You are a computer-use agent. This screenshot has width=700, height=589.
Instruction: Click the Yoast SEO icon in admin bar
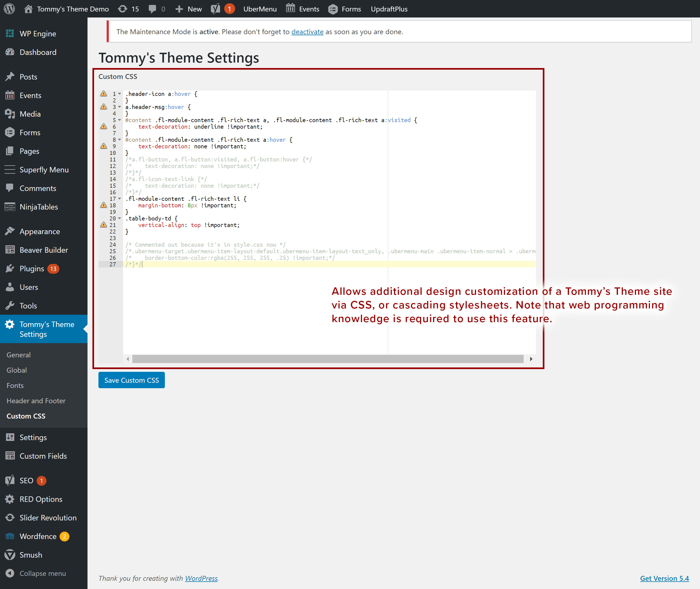[x=215, y=9]
